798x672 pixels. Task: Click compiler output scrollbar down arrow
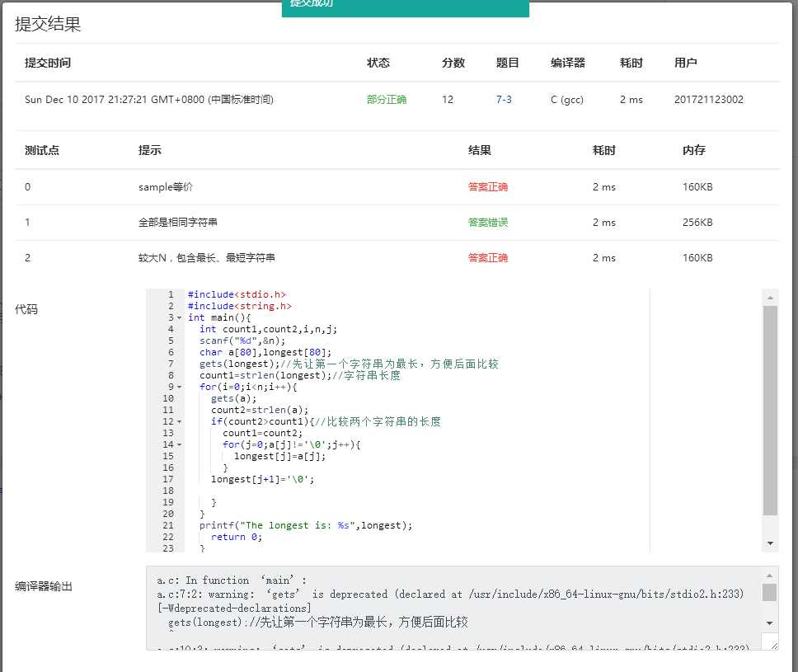pyautogui.click(x=769, y=623)
